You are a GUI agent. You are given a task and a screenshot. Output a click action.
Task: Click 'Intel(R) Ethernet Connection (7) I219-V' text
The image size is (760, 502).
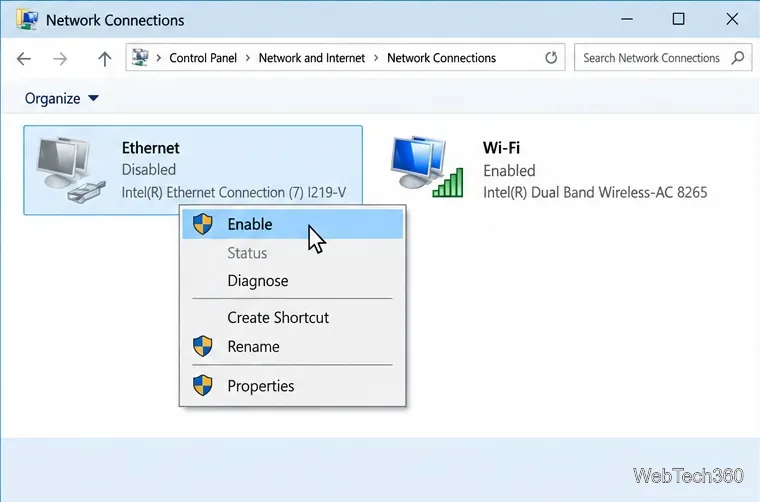[x=234, y=192]
